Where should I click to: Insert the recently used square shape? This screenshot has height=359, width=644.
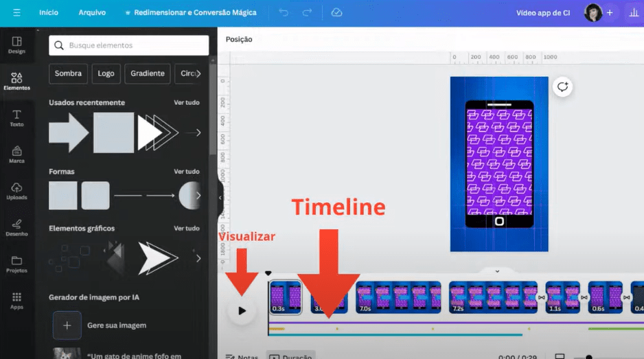tap(114, 132)
